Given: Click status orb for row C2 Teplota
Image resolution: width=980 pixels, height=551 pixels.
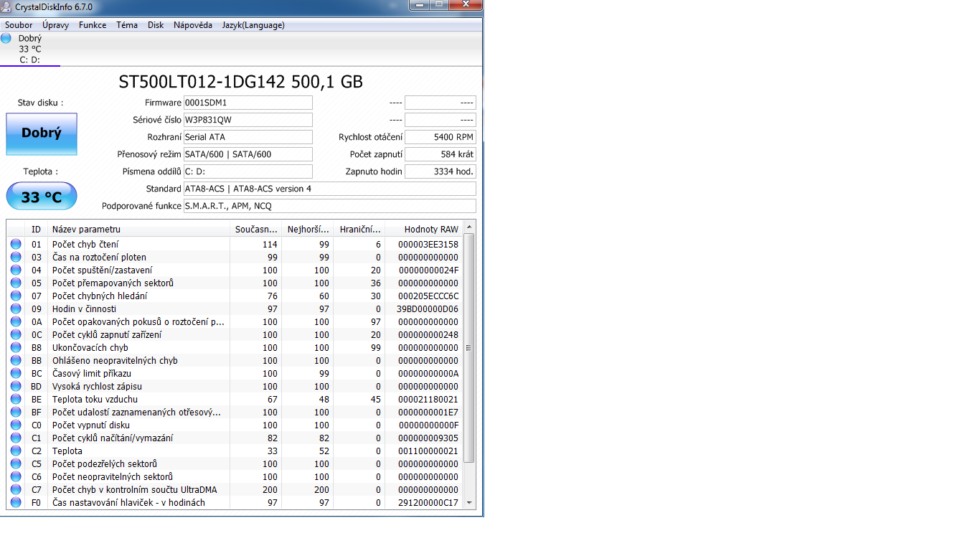Looking at the screenshot, I should (16, 451).
